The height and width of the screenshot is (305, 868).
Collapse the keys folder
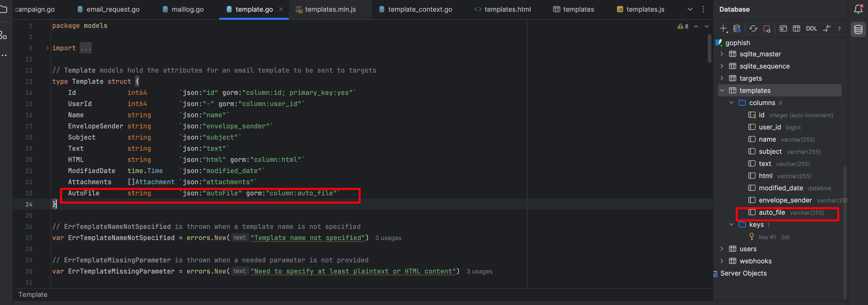tap(732, 224)
